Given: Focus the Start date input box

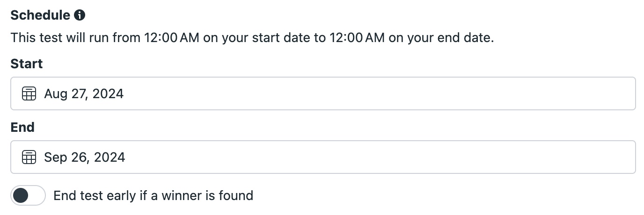Looking at the screenshot, I should [323, 93].
